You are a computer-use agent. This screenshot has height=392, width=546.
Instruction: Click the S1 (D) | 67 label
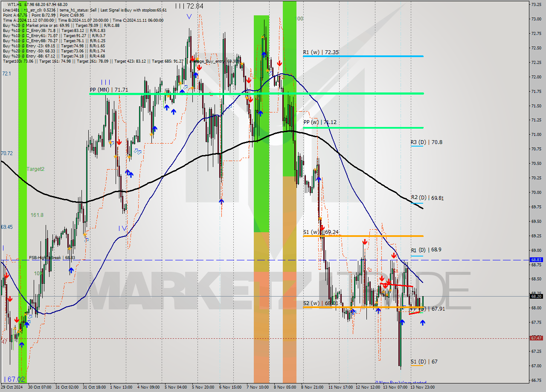tap(424, 362)
